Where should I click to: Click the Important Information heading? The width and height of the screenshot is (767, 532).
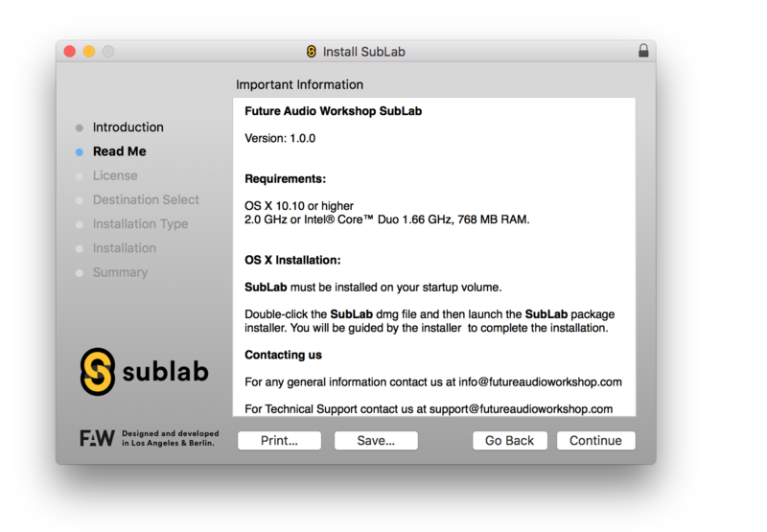pos(299,84)
